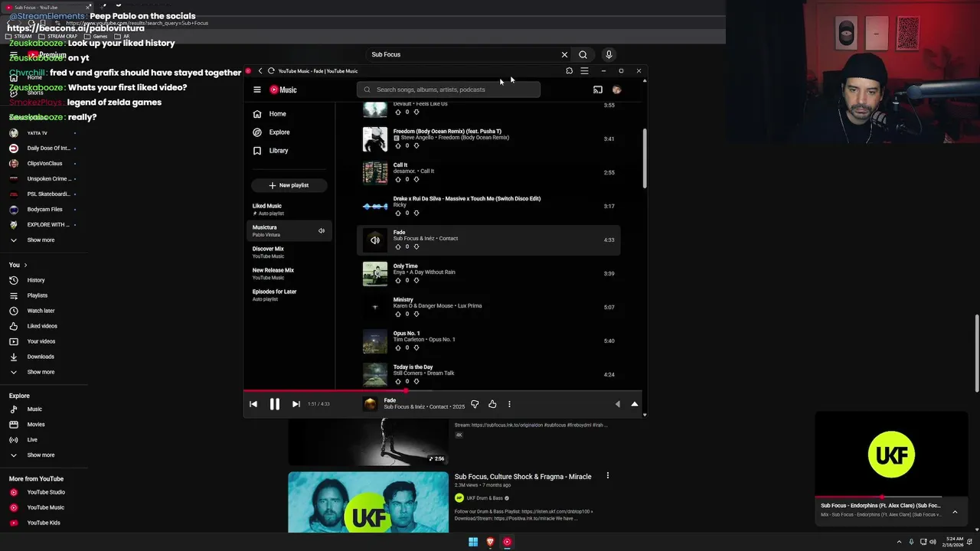Open Brave browser from the taskbar
This screenshot has width=980, height=551.
pos(490,542)
